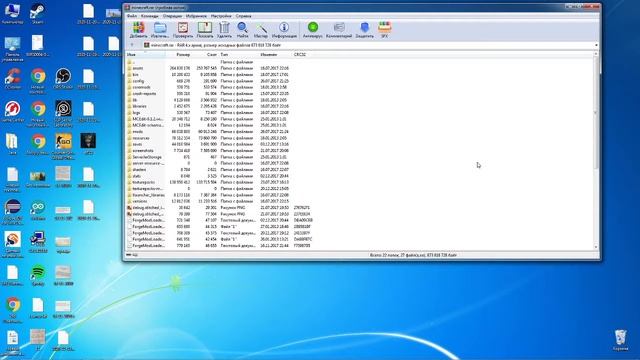The image size is (640, 360).
Task: Open the Файл menu
Action: point(131,16)
